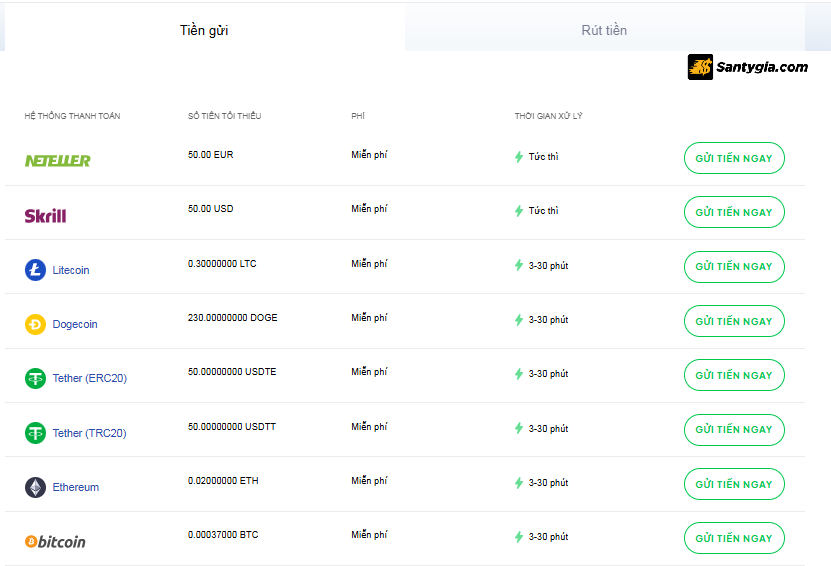Screen dimensions: 831x566
Task: Click lightning icon in Neteller row
Action: 519,157
